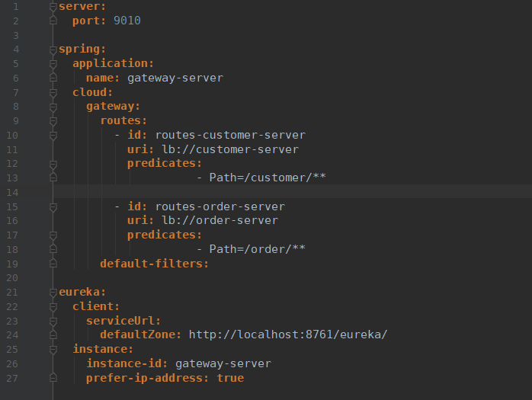Click the predicates key on line 12

pyautogui.click(x=165, y=164)
